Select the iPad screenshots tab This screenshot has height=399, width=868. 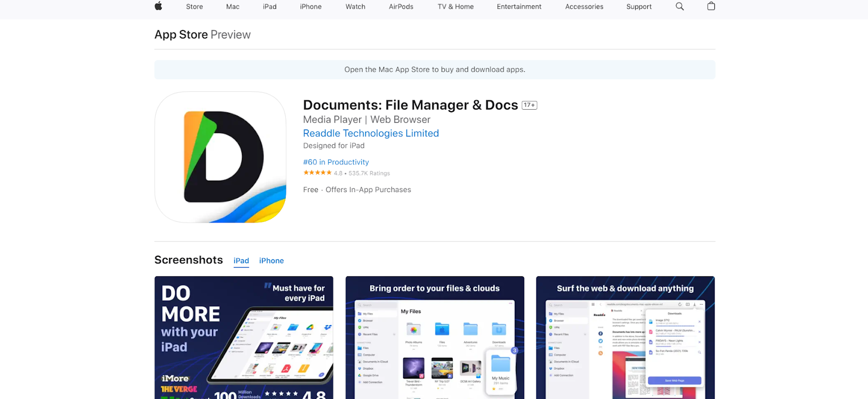[241, 261]
